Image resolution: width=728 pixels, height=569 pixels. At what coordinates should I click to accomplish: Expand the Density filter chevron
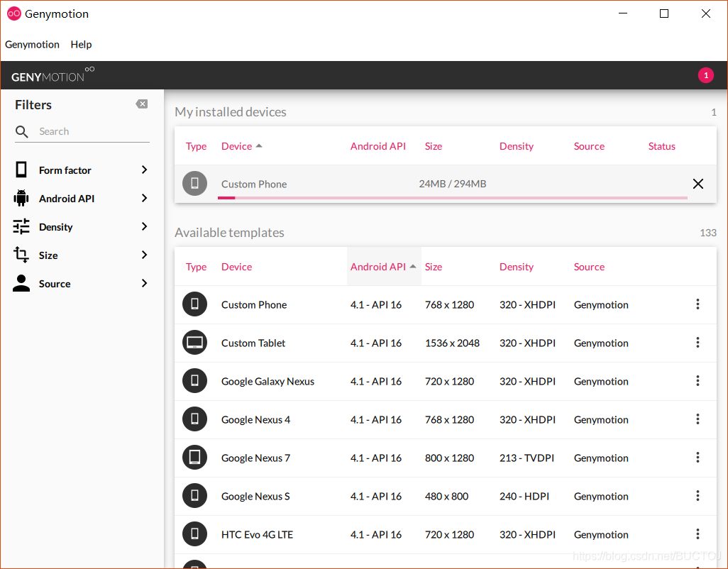point(144,226)
